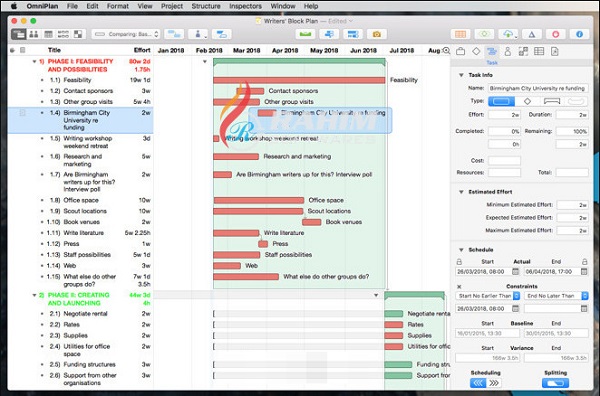The width and height of the screenshot is (600, 396).
Task: Click the Cost input field
Action: click(x=504, y=160)
